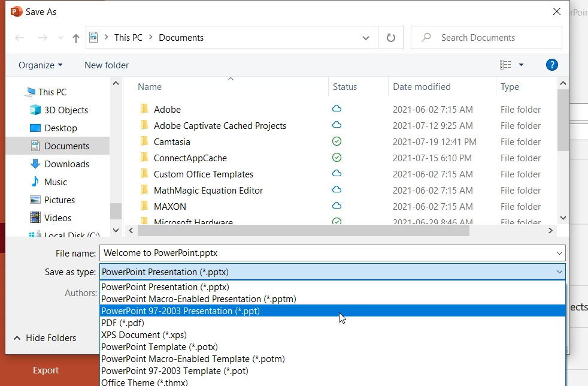Click cloud icon for MathMagic Equation Editor
Viewport: 588px width, 386px height.
337,189
